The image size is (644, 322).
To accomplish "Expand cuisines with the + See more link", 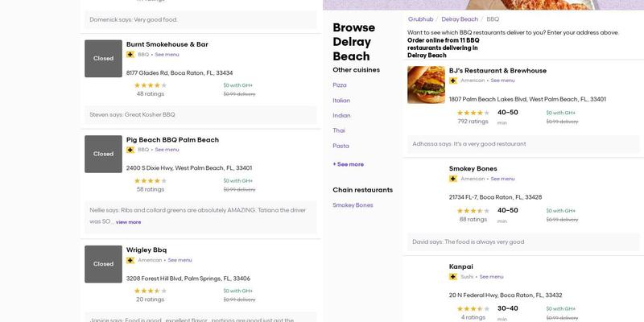I will [x=349, y=164].
